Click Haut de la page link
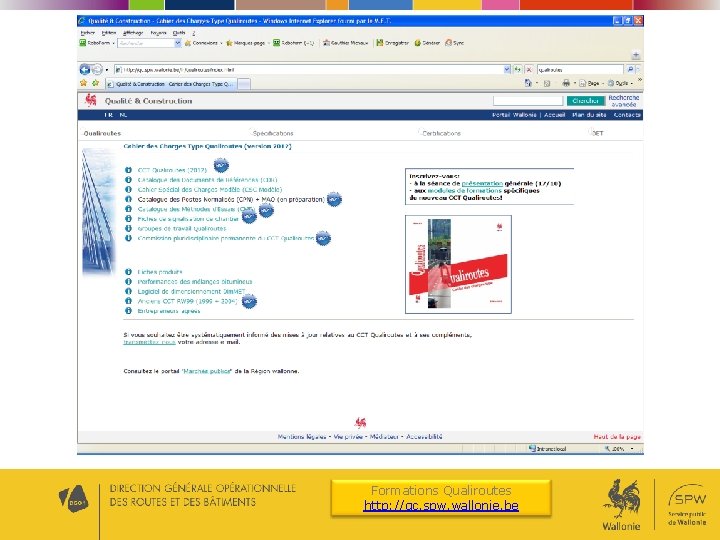This screenshot has width=720, height=540. pyautogui.click(x=617, y=437)
